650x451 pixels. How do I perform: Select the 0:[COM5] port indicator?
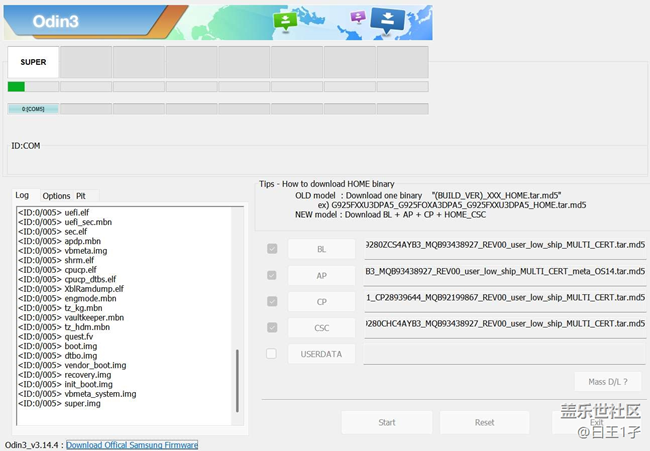[33, 109]
